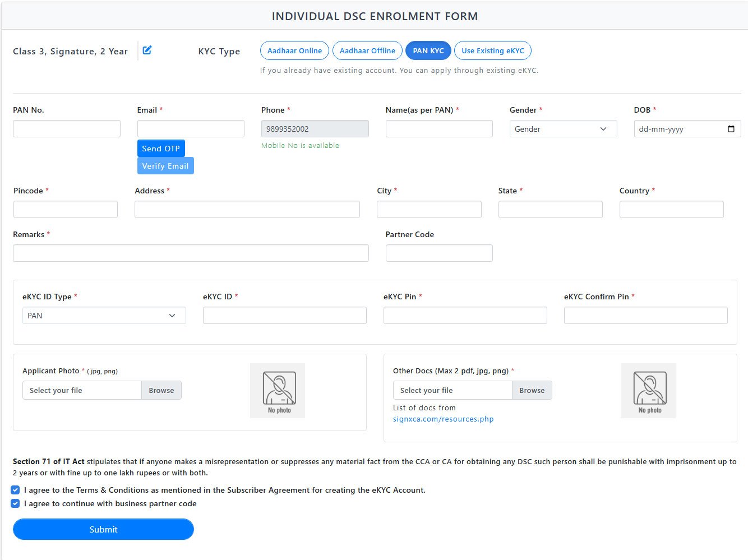Choose the PAN KYC option
748x560 pixels.
pos(428,50)
